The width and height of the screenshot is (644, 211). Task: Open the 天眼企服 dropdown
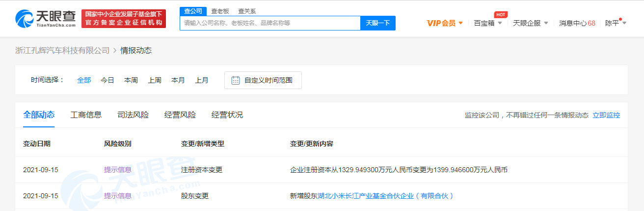pyautogui.click(x=530, y=23)
